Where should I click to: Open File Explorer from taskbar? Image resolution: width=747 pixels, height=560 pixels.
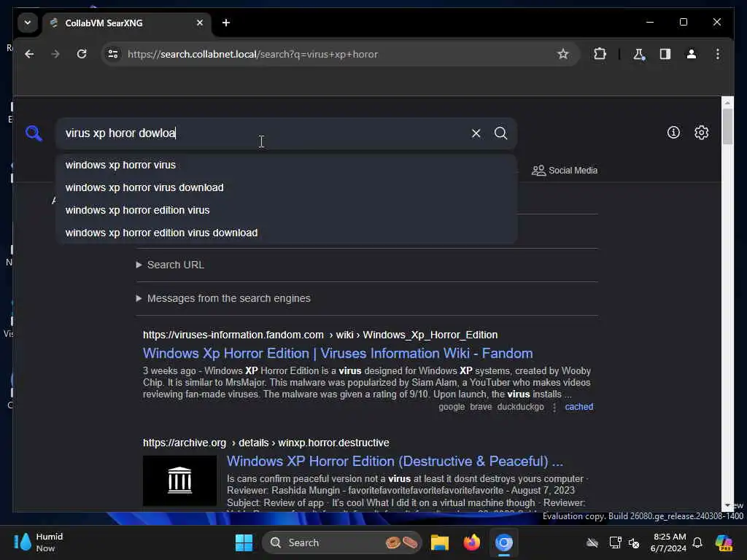439,542
